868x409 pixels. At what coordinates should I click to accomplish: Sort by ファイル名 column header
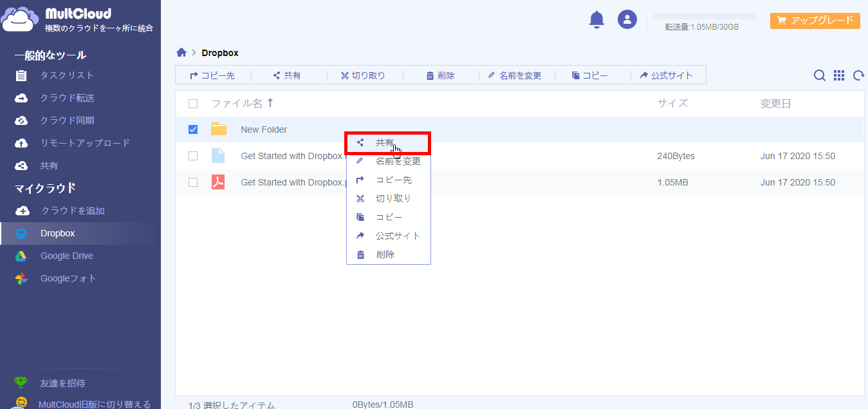click(243, 103)
